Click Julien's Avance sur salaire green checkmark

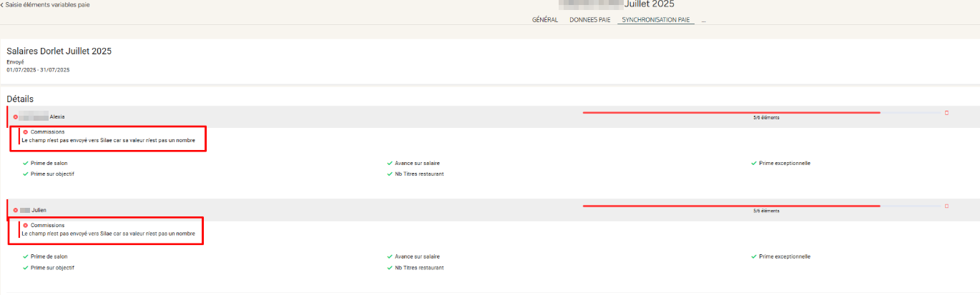(x=390, y=256)
